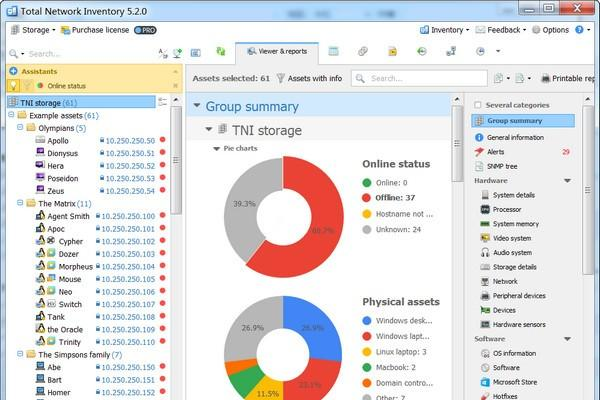
Task: Focus the report search field
Action: pos(419,78)
